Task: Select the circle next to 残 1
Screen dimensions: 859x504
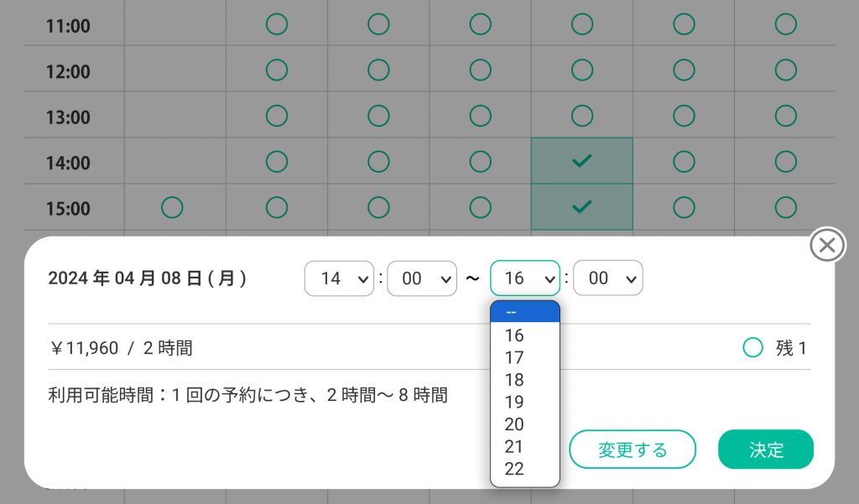Action: point(752,347)
